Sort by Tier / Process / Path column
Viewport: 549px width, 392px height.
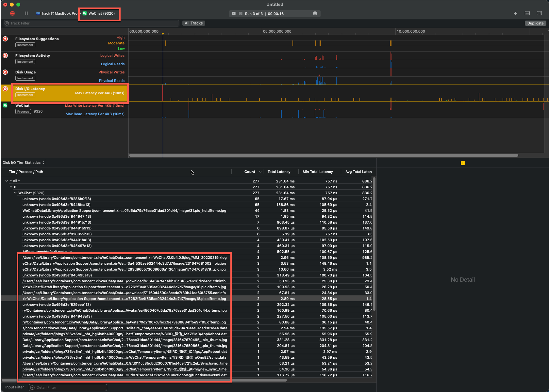(x=26, y=172)
